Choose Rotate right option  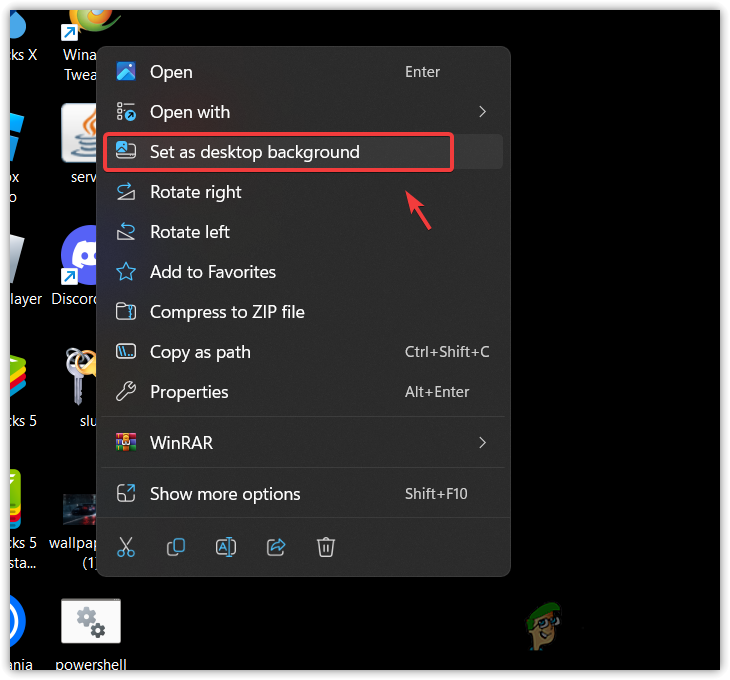(303, 192)
